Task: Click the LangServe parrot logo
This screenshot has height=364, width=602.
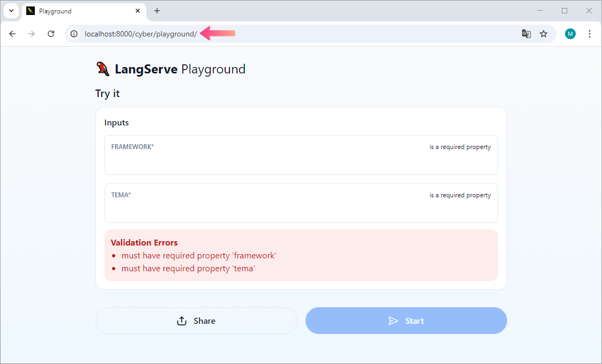Action: (x=102, y=69)
